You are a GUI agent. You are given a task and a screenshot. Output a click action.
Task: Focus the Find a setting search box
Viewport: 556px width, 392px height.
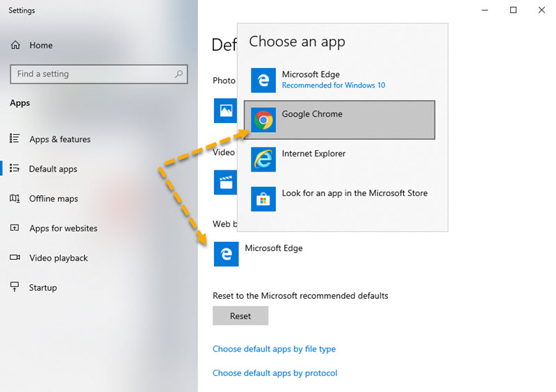[99, 74]
